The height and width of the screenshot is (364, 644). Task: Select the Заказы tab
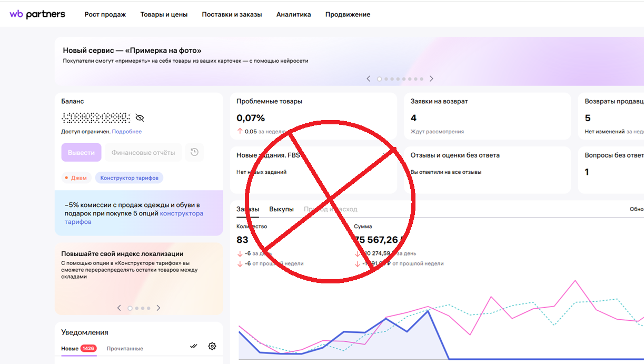(x=247, y=209)
